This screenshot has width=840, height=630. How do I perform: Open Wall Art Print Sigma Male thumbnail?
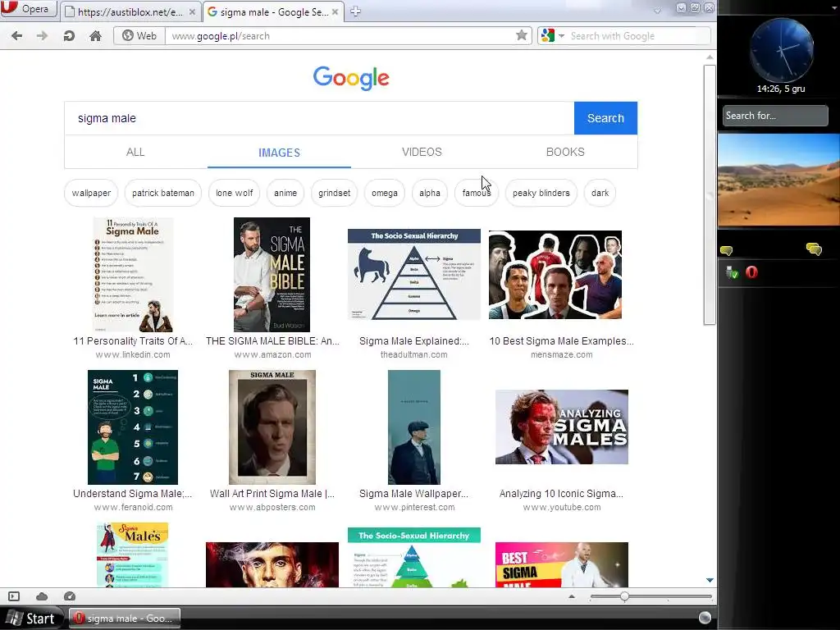coord(272,427)
